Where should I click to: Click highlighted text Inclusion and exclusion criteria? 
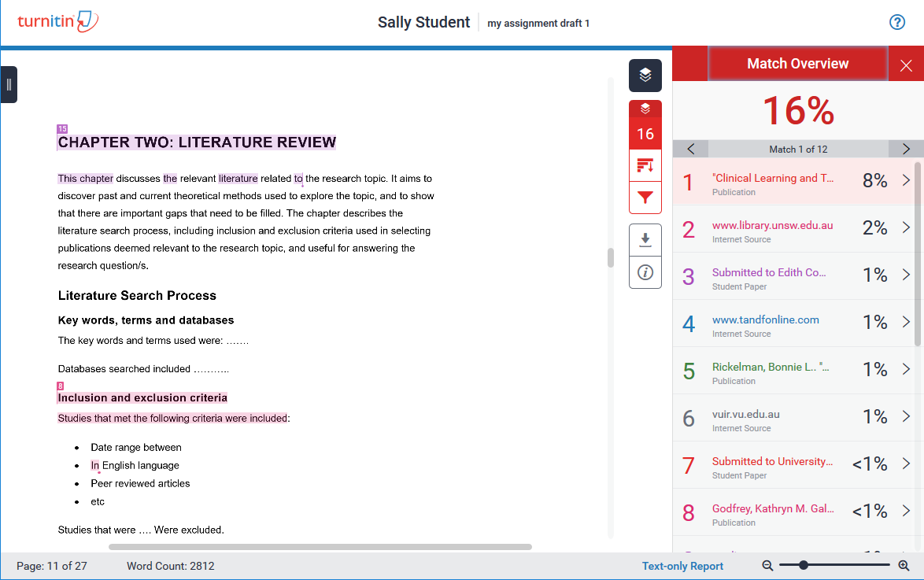click(x=142, y=398)
